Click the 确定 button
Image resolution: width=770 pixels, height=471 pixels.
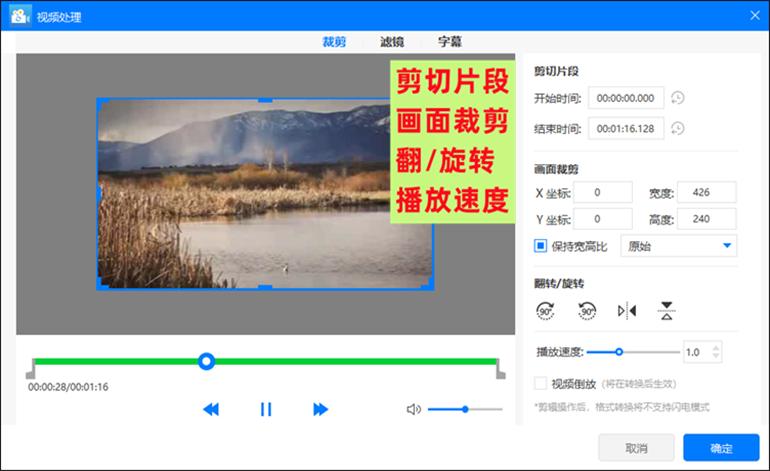tap(721, 447)
